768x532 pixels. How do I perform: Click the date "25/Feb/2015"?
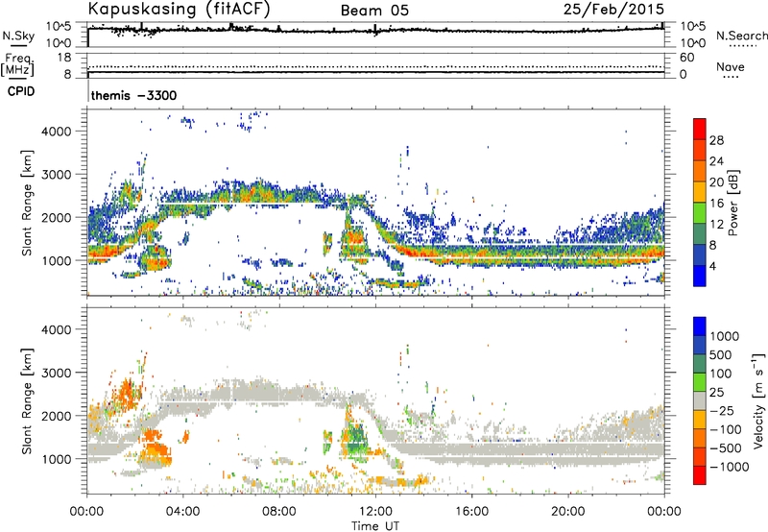pyautogui.click(x=613, y=9)
